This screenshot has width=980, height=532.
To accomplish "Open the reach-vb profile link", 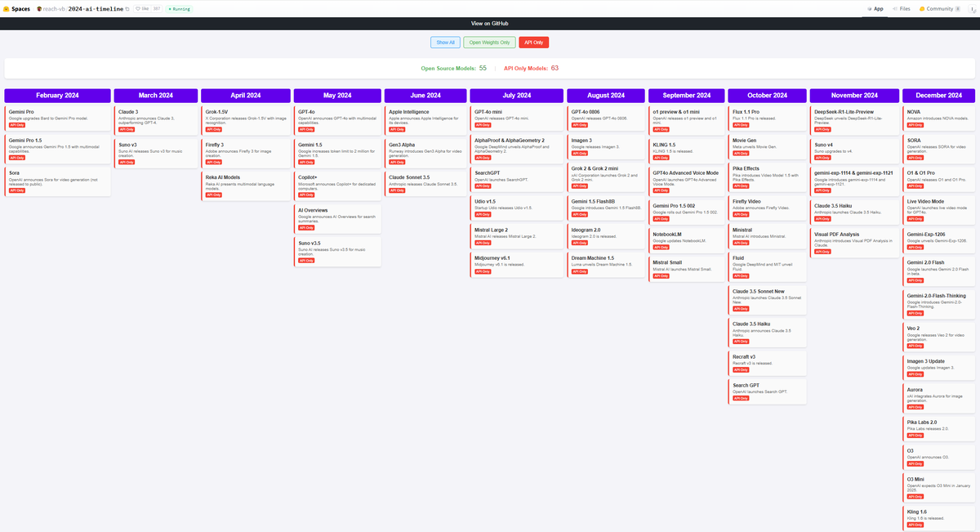I will coord(53,8).
